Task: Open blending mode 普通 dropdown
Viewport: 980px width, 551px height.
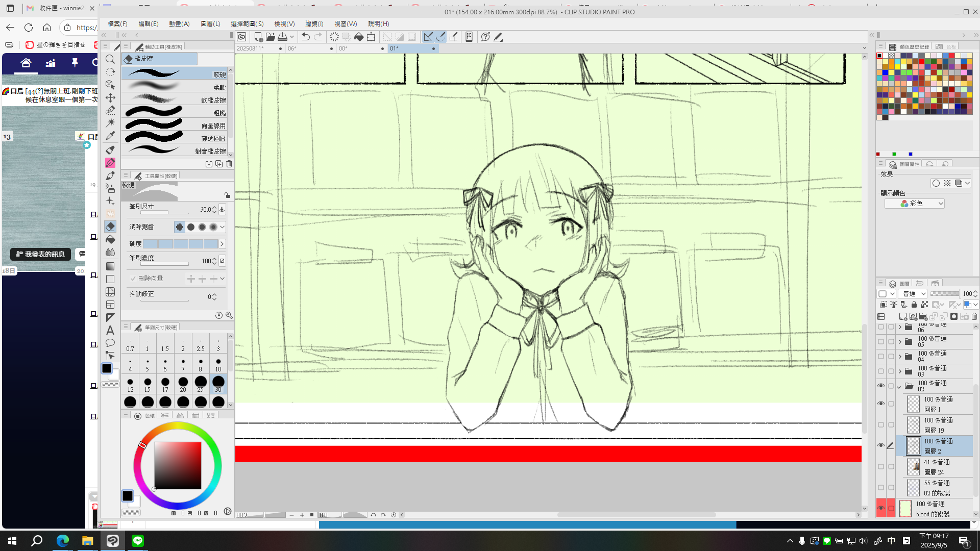Action: 914,294
